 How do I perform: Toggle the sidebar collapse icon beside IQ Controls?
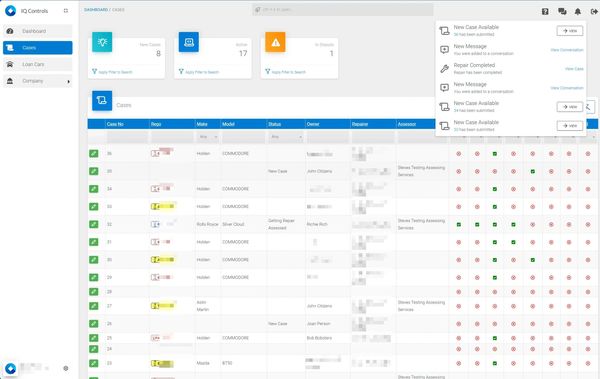pos(66,11)
